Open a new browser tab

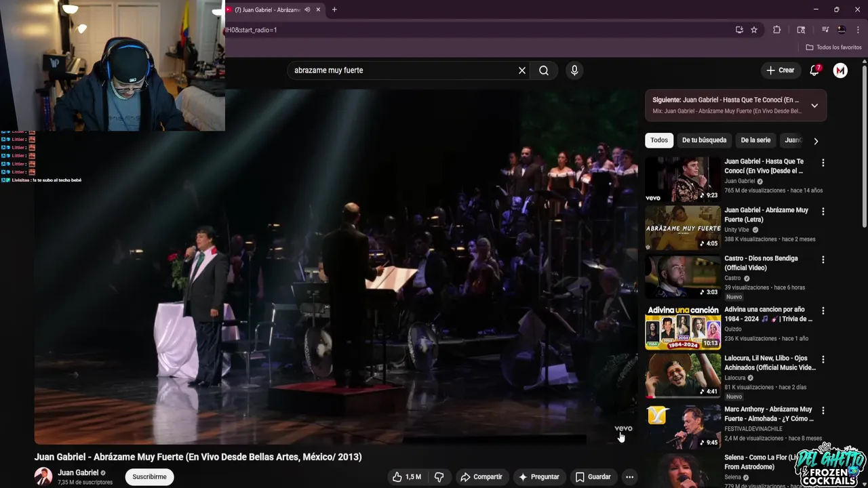point(334,9)
